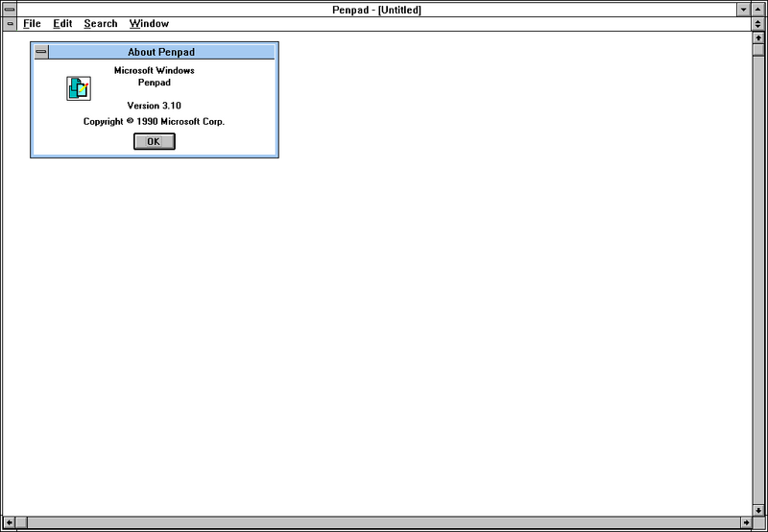Open the Untitled document control menu box
Viewport: 768px width, 532px height.
[10, 23]
